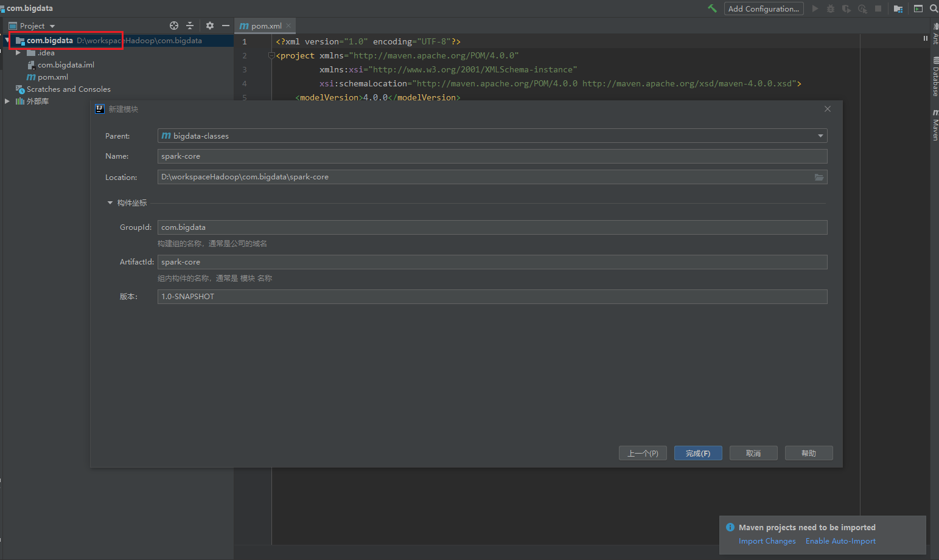Click the ArtifactId field spark-core
Viewport: 939px width, 560px height.
coord(492,262)
